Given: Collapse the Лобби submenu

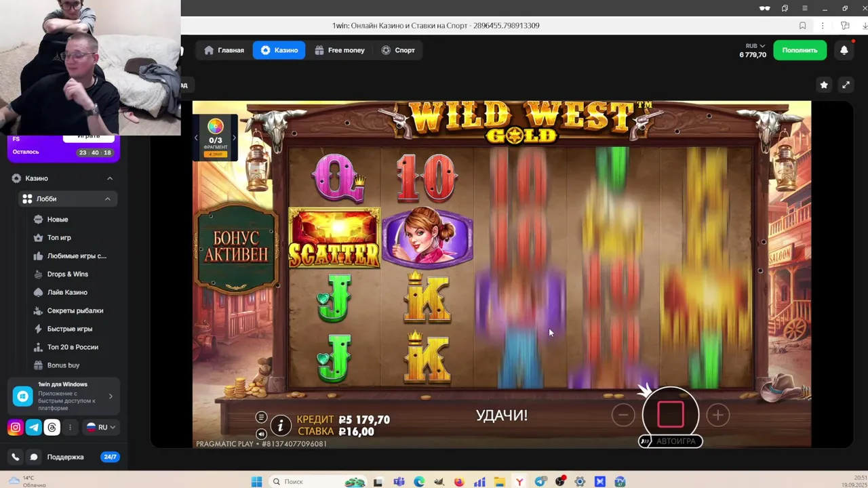Looking at the screenshot, I should coord(107,199).
